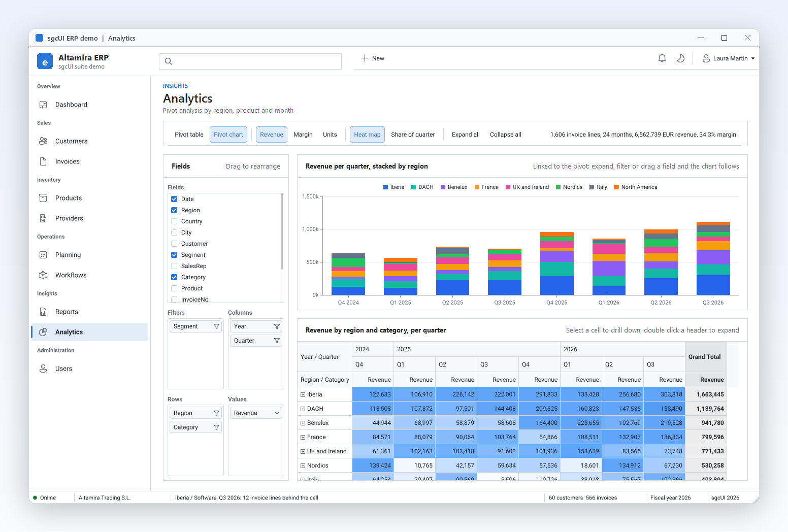This screenshot has height=532, width=788.
Task: Toggle dark mode moon icon
Action: point(681,58)
